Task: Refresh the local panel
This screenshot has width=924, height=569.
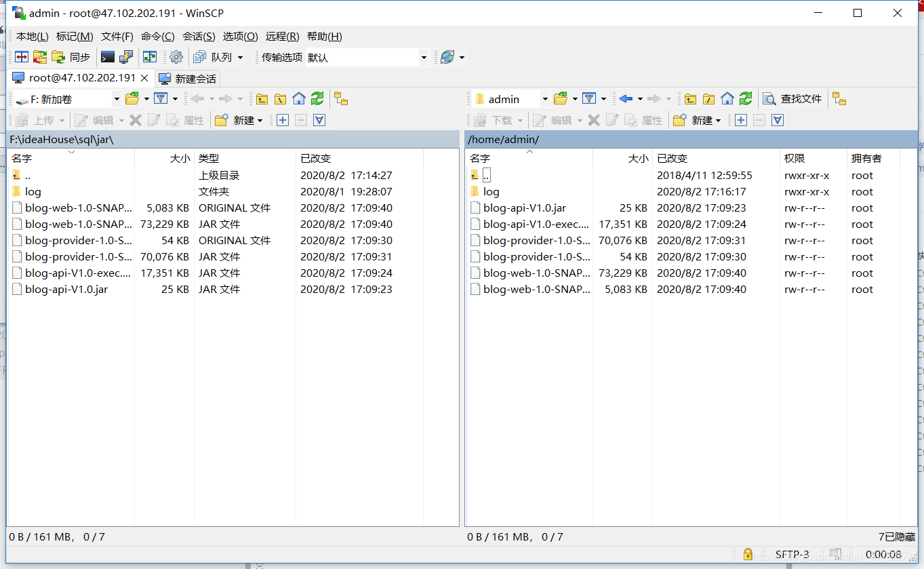Action: [317, 99]
